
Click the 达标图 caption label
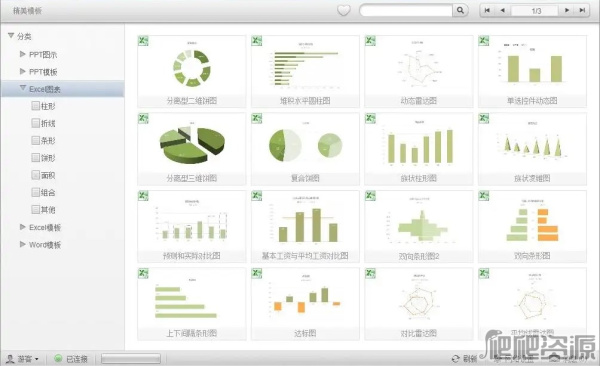[x=305, y=333]
